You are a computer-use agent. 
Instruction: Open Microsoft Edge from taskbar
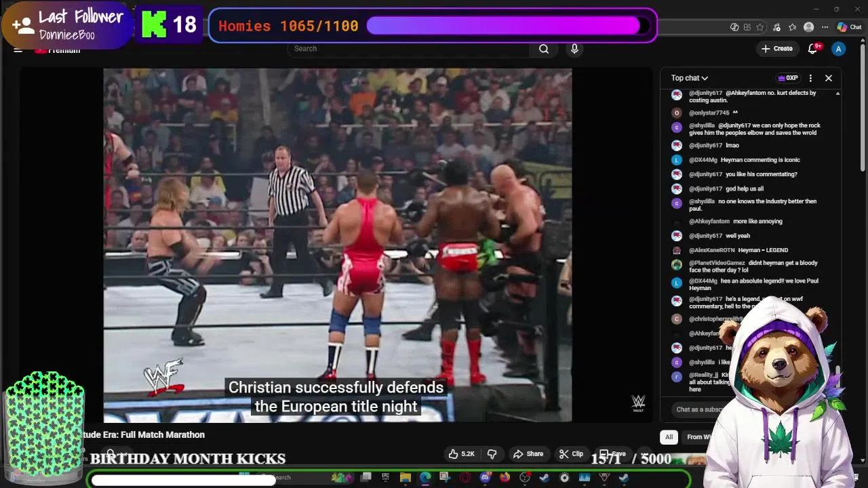[x=425, y=478]
